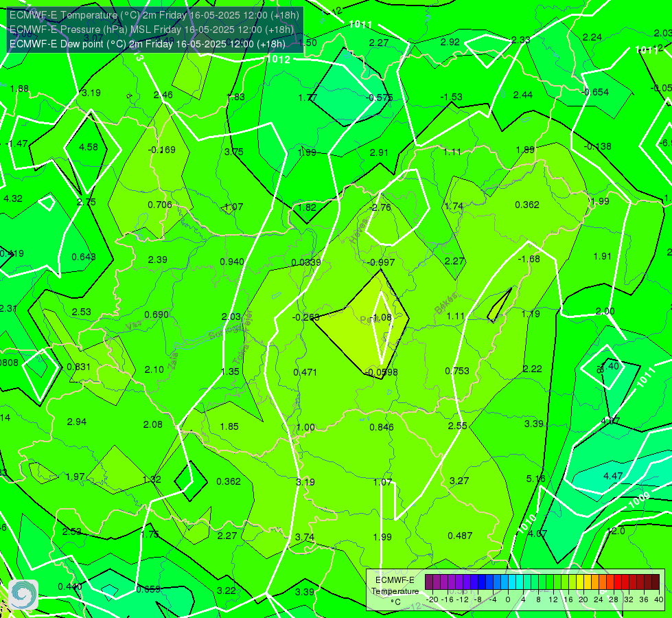672x618 pixels.
Task: Click the swirl logo icon at bottom-left
Action: pos(23,595)
